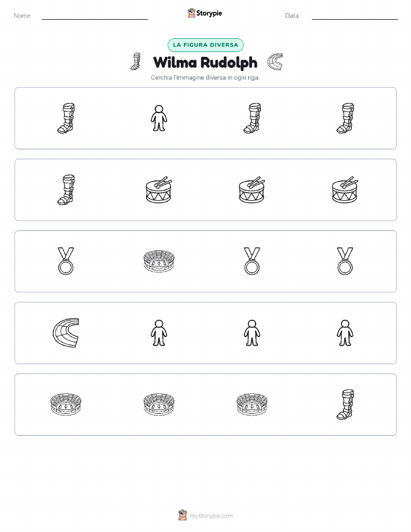The width and height of the screenshot is (411, 532).
Task: Click the Data input line
Action: pos(355,16)
